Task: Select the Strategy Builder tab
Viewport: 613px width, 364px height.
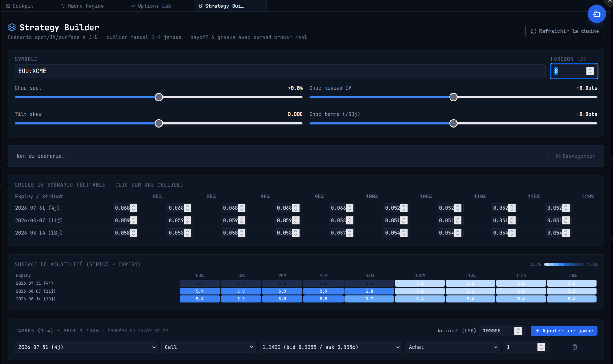Action: pyautogui.click(x=230, y=6)
